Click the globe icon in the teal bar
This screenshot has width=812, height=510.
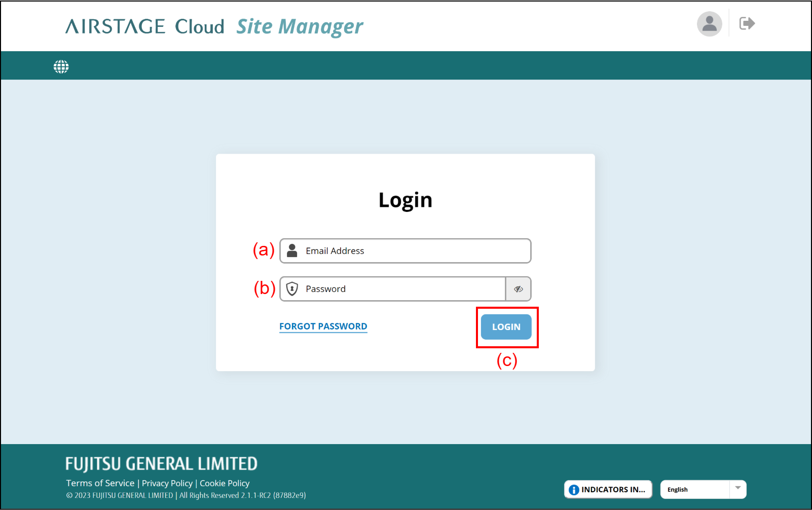pyautogui.click(x=61, y=66)
